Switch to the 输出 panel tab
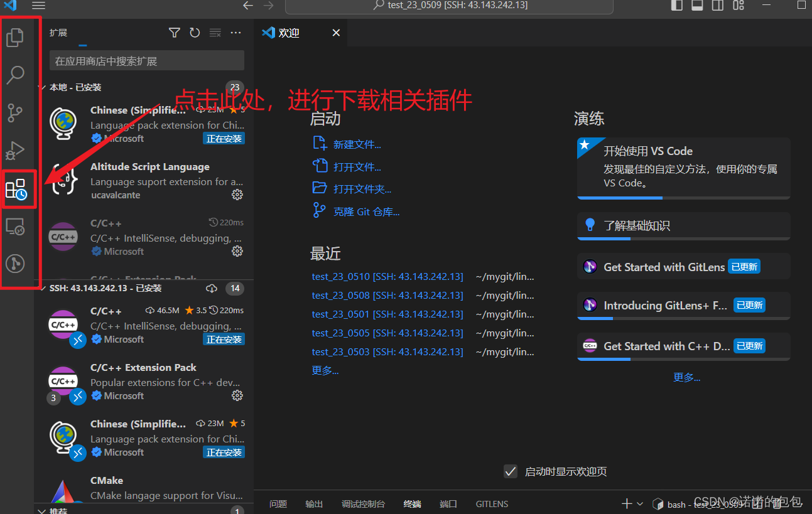 (x=314, y=504)
